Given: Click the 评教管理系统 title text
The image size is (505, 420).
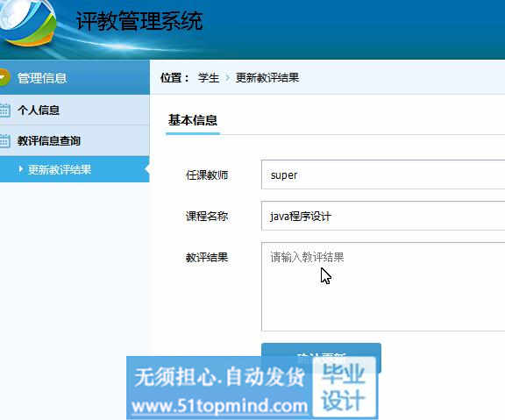Looking at the screenshot, I should (x=139, y=21).
